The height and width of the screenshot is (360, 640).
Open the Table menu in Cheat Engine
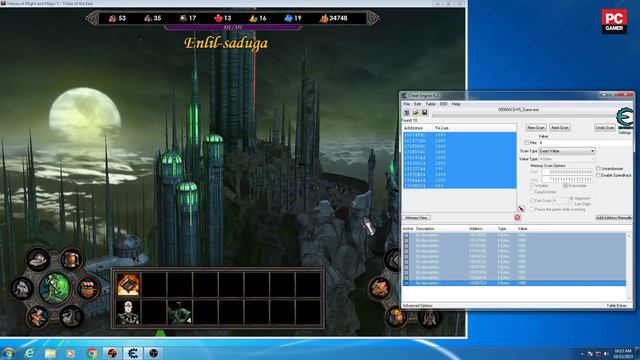[x=431, y=104]
